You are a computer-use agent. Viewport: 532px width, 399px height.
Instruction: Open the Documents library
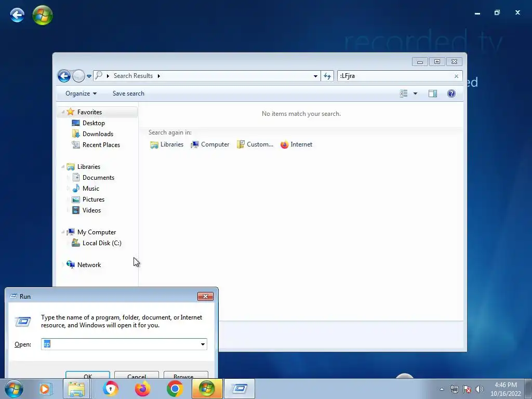[x=98, y=178]
